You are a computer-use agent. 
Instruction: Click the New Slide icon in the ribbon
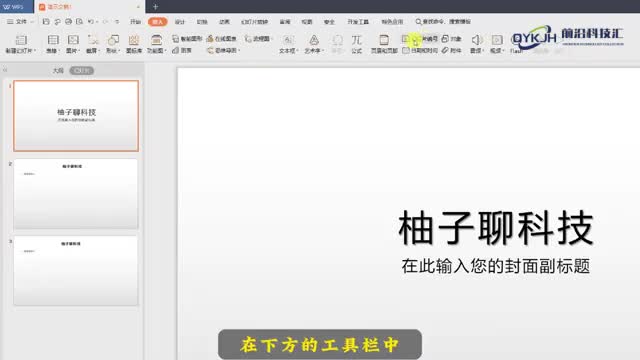point(21,40)
